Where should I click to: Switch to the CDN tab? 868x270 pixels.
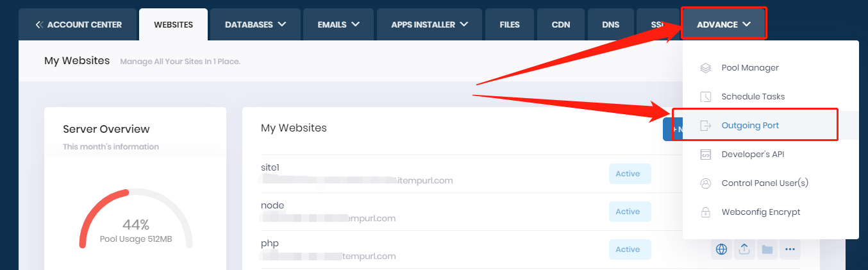click(x=560, y=25)
